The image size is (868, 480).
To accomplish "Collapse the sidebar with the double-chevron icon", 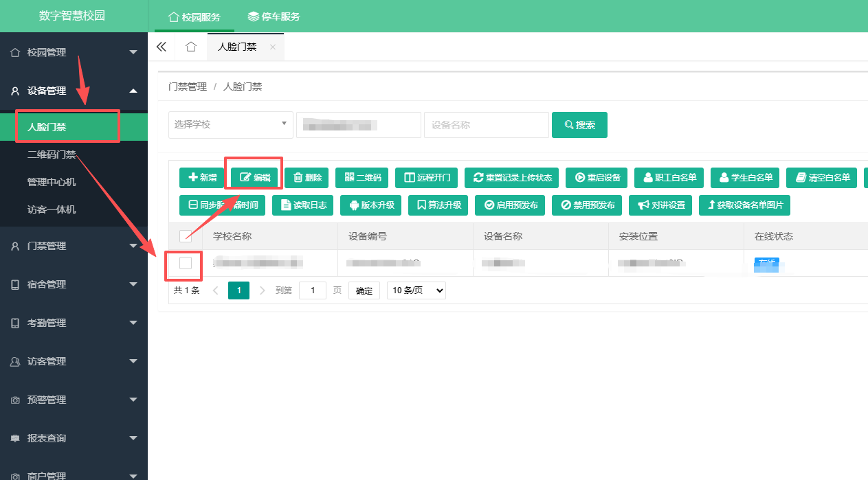I will pyautogui.click(x=162, y=47).
